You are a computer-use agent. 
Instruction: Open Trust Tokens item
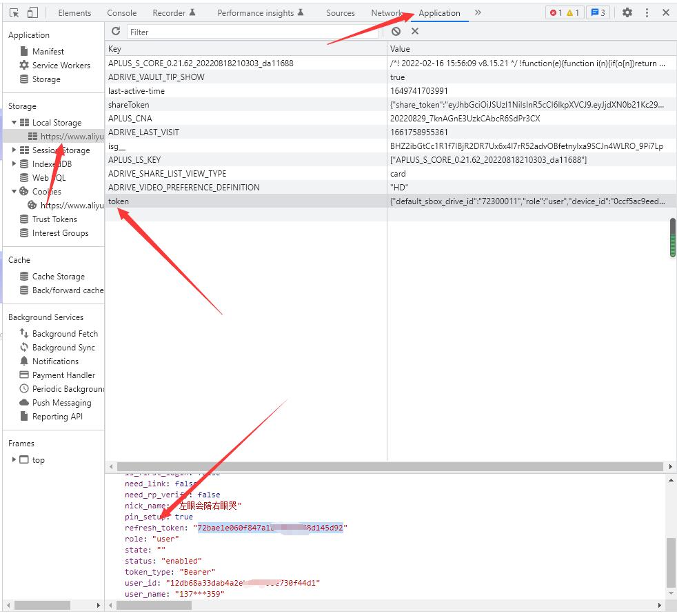coord(54,219)
